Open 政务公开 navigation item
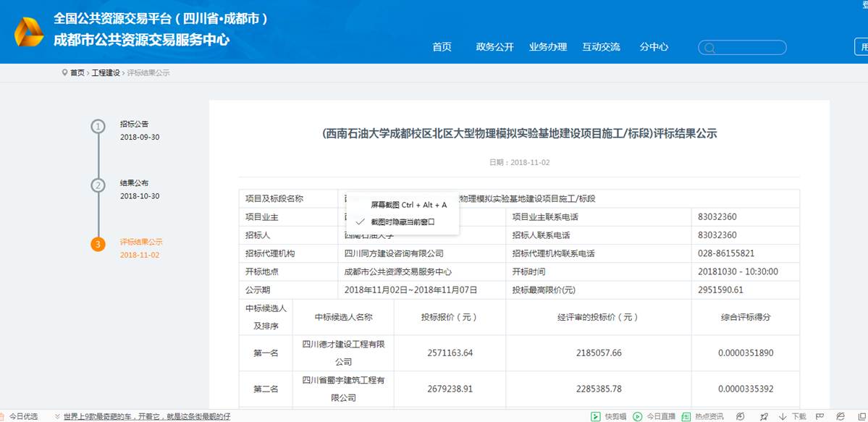Viewport: 868px width, 422px height. (x=495, y=47)
